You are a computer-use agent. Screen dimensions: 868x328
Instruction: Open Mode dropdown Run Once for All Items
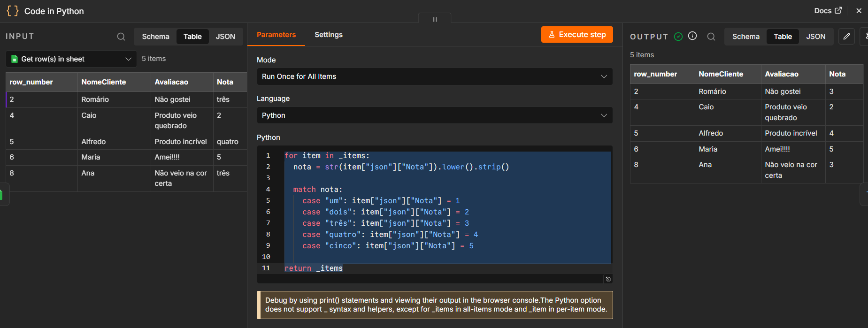435,76
